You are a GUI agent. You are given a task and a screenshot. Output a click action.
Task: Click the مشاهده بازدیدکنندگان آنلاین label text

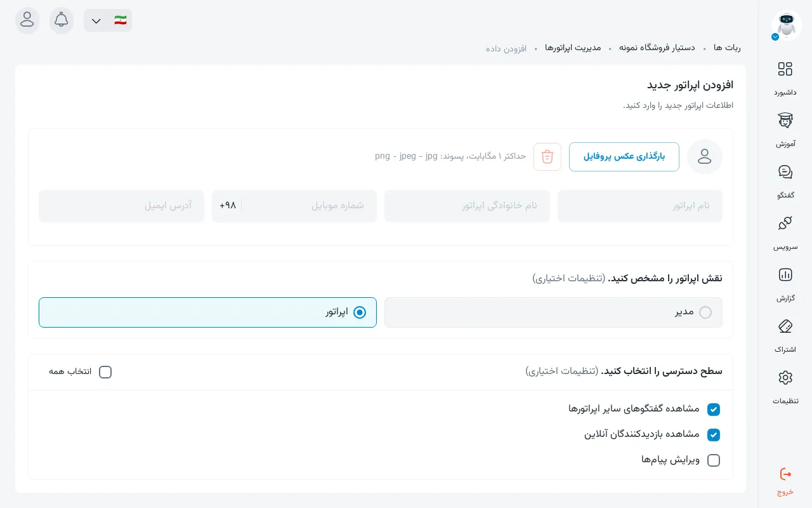pyautogui.click(x=642, y=434)
